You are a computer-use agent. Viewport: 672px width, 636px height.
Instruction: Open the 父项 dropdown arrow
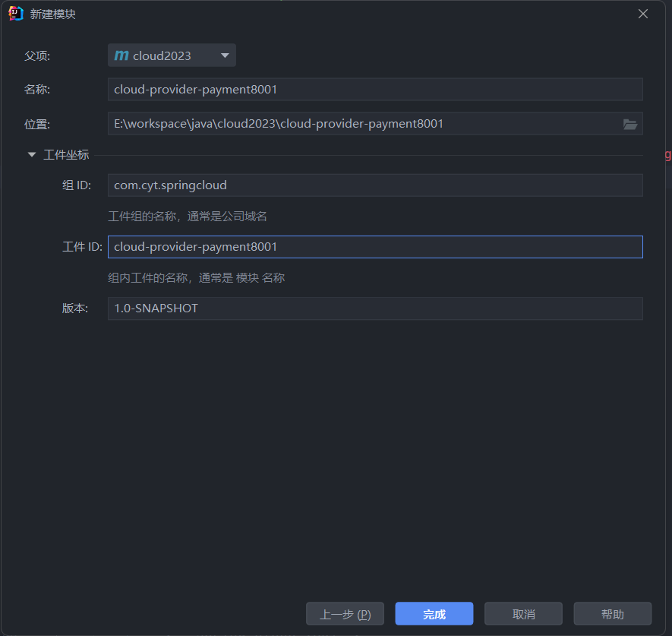224,55
